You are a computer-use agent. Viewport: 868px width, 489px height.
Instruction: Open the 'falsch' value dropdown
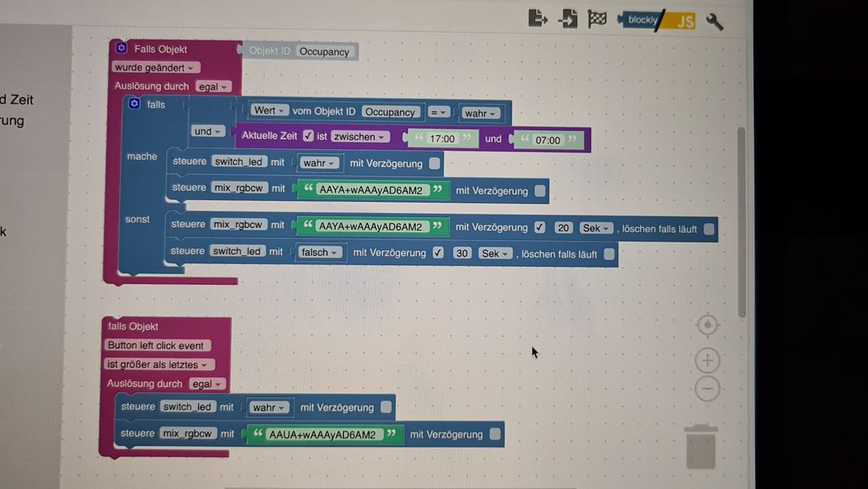pyautogui.click(x=320, y=252)
